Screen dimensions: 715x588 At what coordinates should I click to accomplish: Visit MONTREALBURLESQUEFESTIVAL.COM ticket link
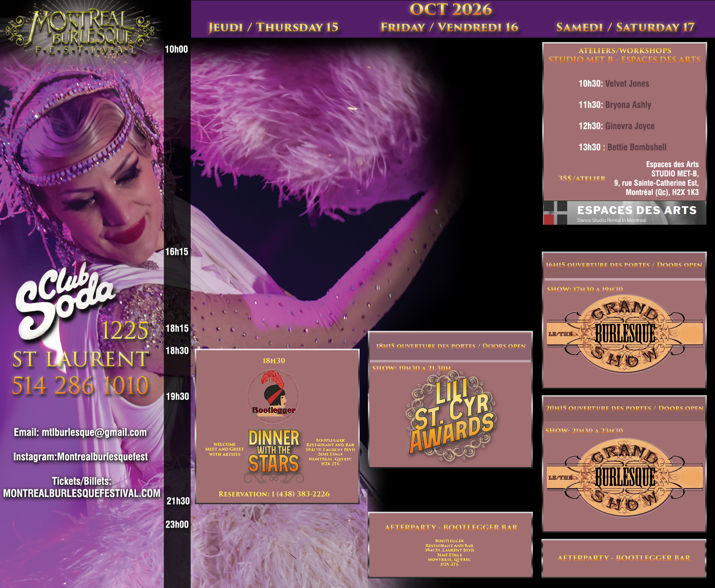pyautogui.click(x=82, y=493)
